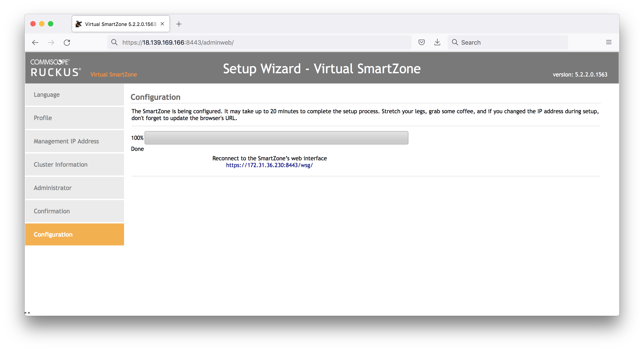Select the Administrator wizard step
Viewport: 644px width, 351px height.
coord(75,188)
